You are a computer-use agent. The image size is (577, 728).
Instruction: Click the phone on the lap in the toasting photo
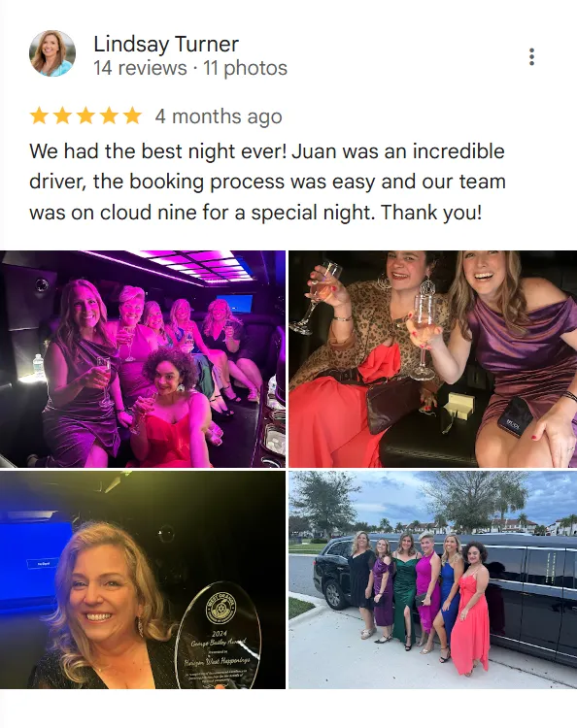[516, 416]
